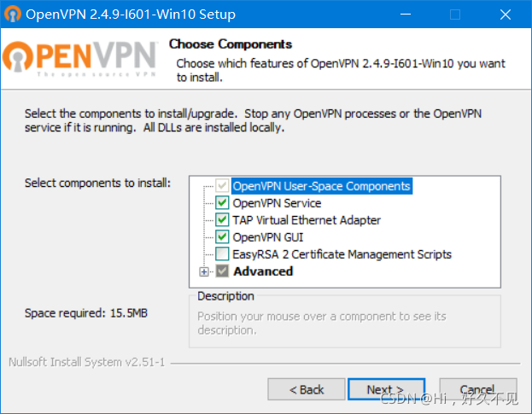The width and height of the screenshot is (532, 414).
Task: Uncheck the OpenVPN Service checkbox
Action: point(222,203)
